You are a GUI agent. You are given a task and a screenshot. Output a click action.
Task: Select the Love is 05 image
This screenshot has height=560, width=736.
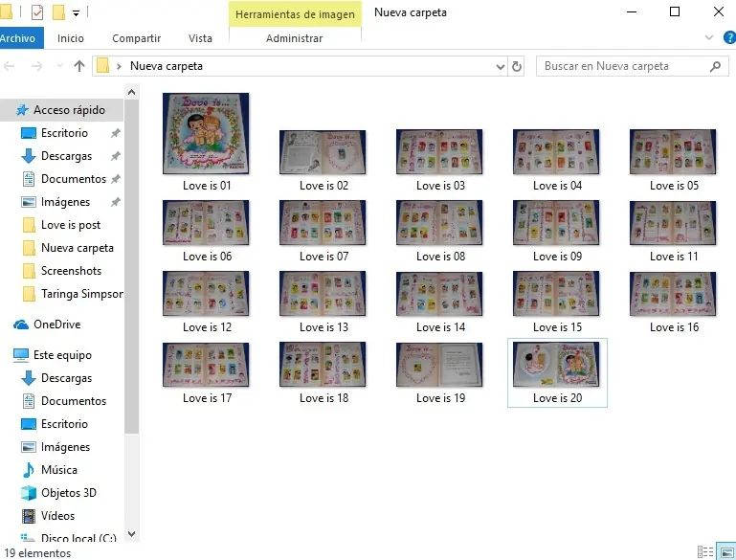[x=673, y=151]
